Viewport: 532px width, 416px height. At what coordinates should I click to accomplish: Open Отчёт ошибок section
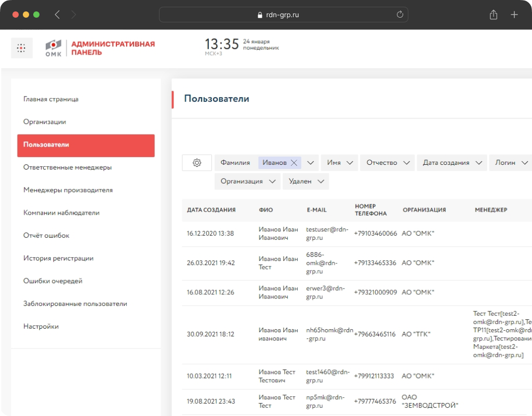[46, 236]
